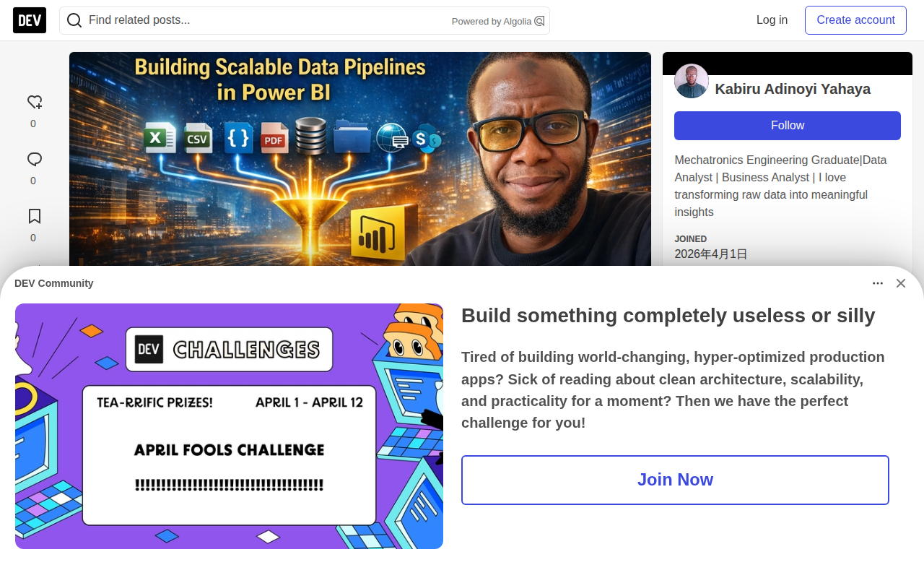Image resolution: width=924 pixels, height=578 pixels.
Task: Open comments via speech bubble icon
Action: (34, 160)
